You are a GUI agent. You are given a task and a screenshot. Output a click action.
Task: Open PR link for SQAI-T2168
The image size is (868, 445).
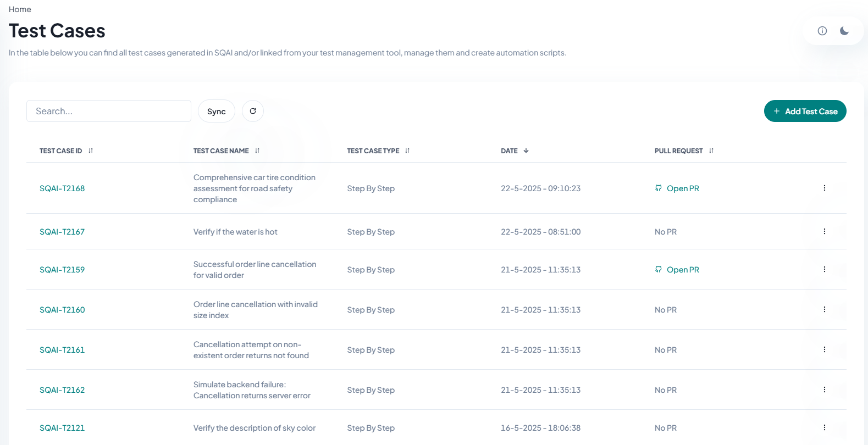coord(683,188)
